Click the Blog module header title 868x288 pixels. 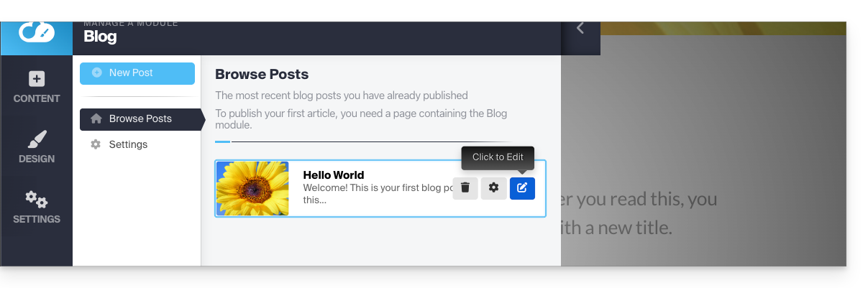(x=100, y=37)
